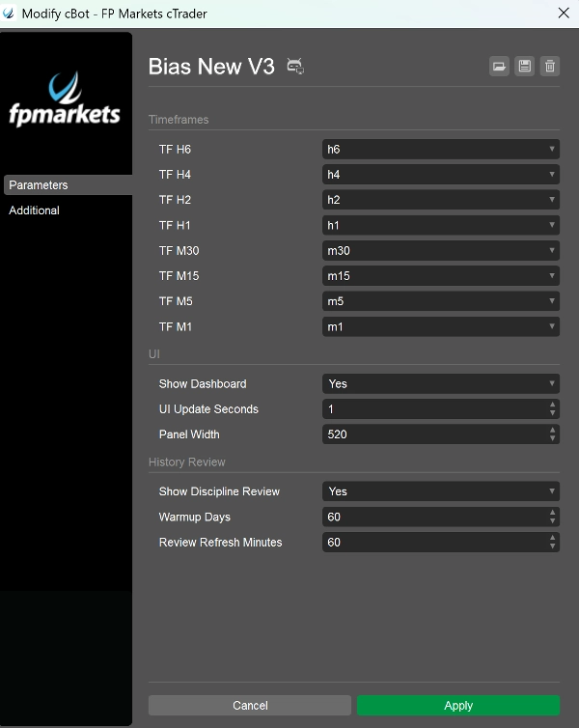Image resolution: width=579 pixels, height=728 pixels.
Task: Decrease Panel Width with down arrow
Action: point(552,438)
